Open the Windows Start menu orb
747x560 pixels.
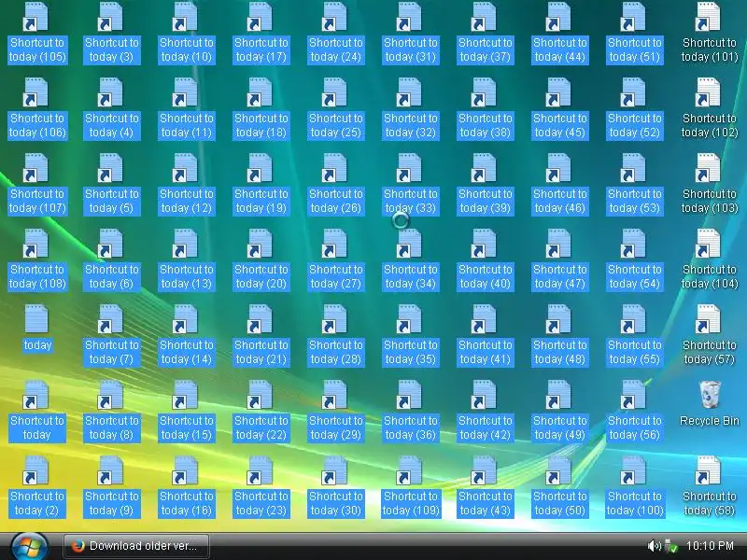[29, 546]
